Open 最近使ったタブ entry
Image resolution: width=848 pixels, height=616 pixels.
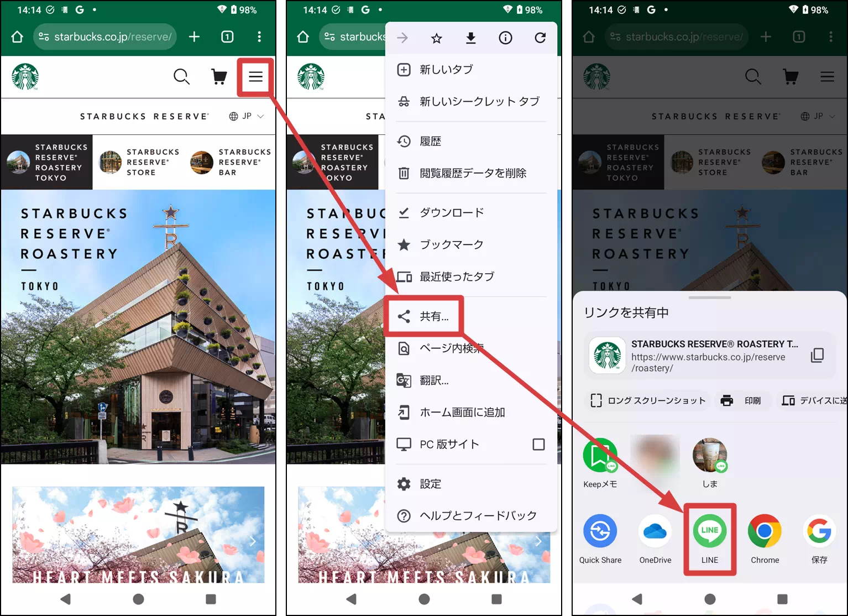(x=471, y=276)
